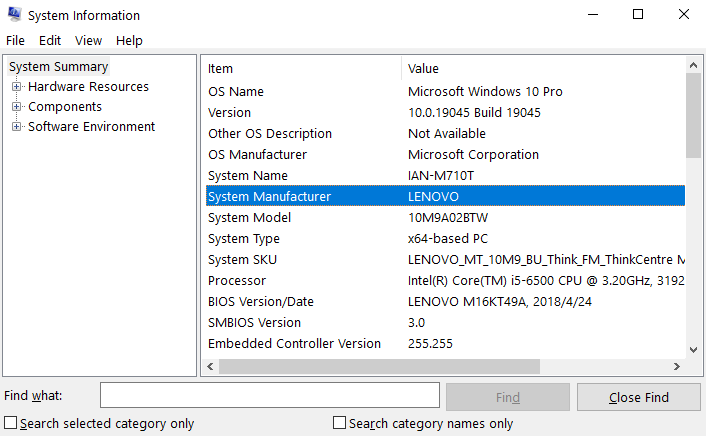
Task: Click the value IAN-M710T
Action: click(x=441, y=176)
